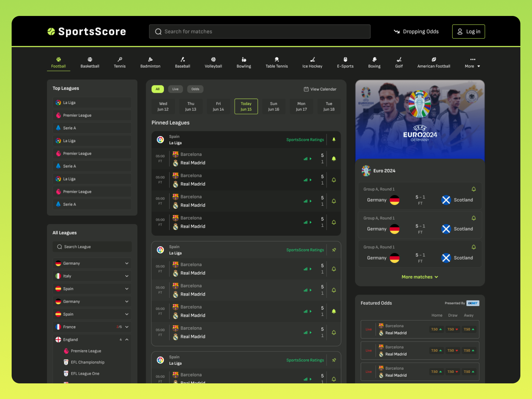Open the More sports dropdown
Viewport: 532px width, 399px height.
(472, 63)
